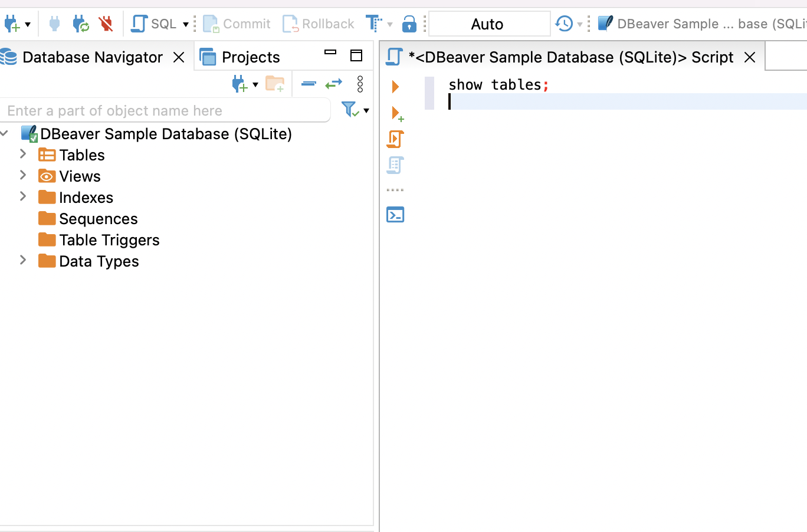Screen dimensions: 807x532
Task: Select the Indexes tree item
Action: point(86,198)
